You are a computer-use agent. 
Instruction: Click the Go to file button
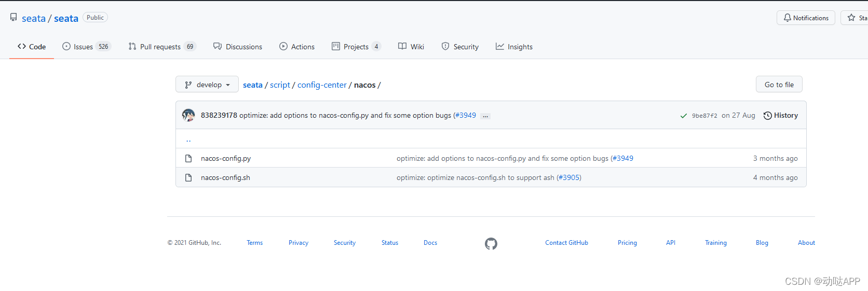[779, 85]
